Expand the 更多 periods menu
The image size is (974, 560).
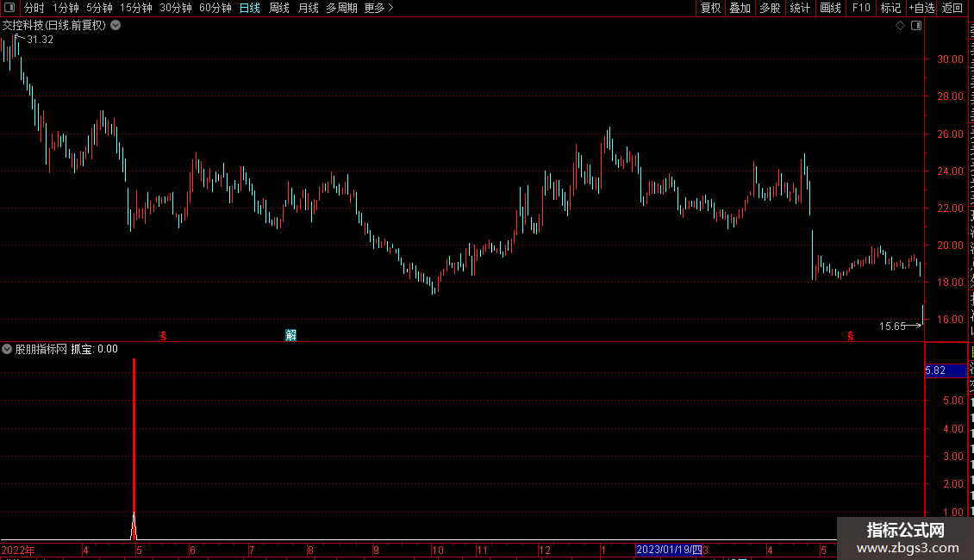click(379, 8)
